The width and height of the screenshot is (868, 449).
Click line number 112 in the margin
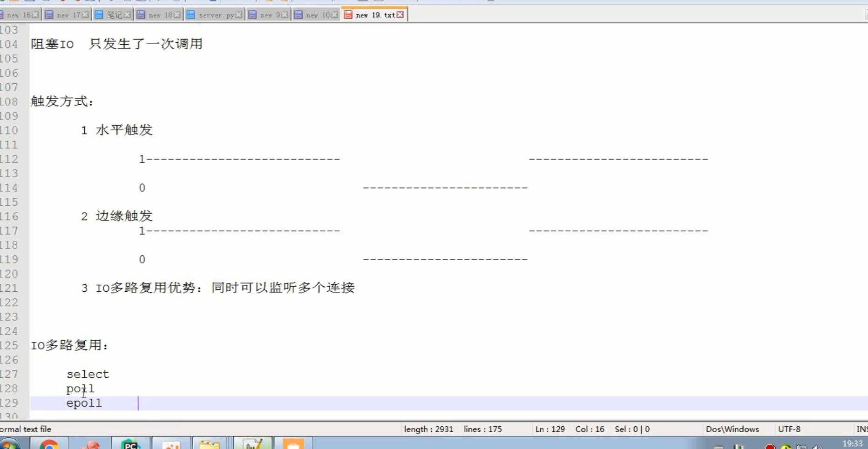click(x=9, y=159)
